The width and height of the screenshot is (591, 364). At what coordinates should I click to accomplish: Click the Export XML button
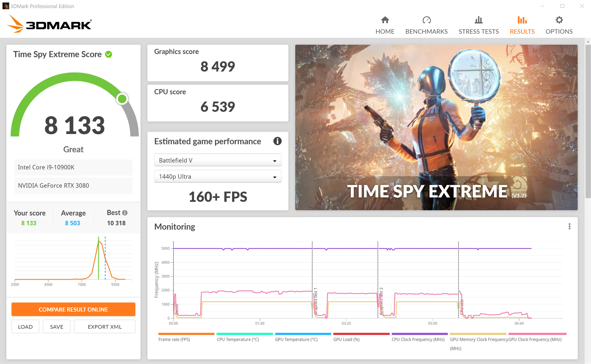[105, 327]
